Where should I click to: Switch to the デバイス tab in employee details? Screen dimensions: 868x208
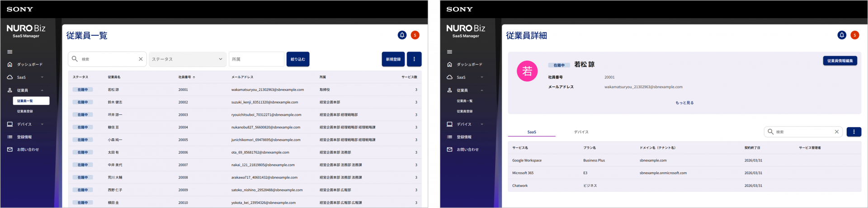[581, 132]
